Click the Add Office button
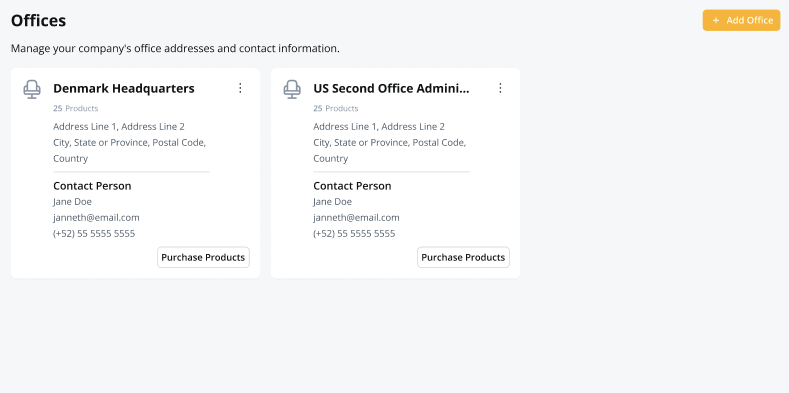 coord(741,20)
